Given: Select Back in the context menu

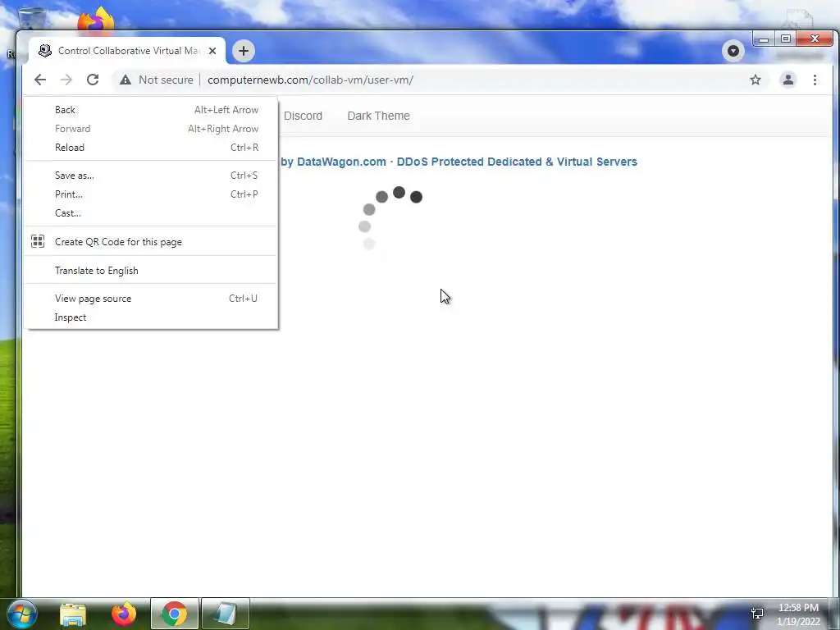Looking at the screenshot, I should tap(151, 110).
